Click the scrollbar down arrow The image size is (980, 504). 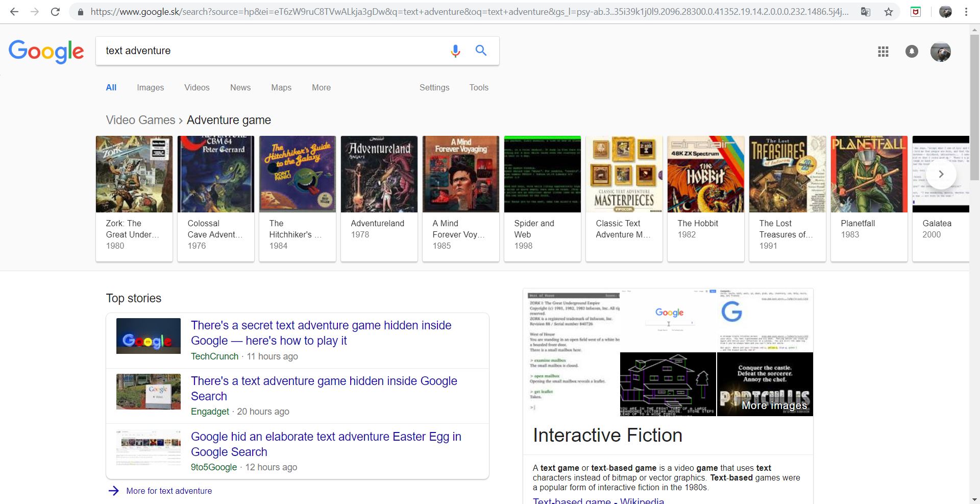click(x=974, y=499)
